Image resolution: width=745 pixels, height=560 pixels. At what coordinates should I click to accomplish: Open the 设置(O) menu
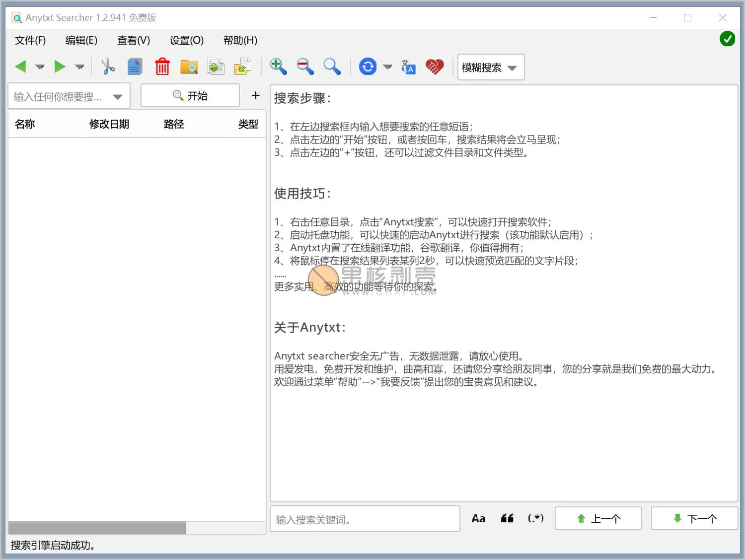(x=187, y=40)
